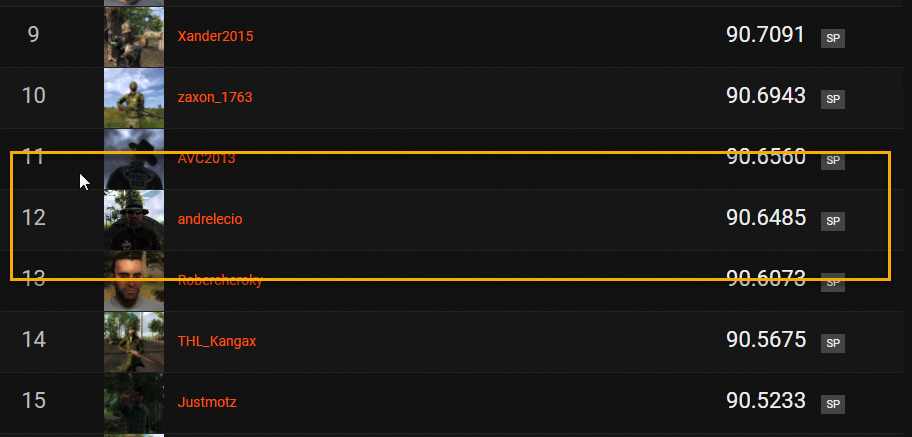Click THL_Kangax's avatar thumbnail
The height and width of the screenshot is (437, 912).
[134, 342]
